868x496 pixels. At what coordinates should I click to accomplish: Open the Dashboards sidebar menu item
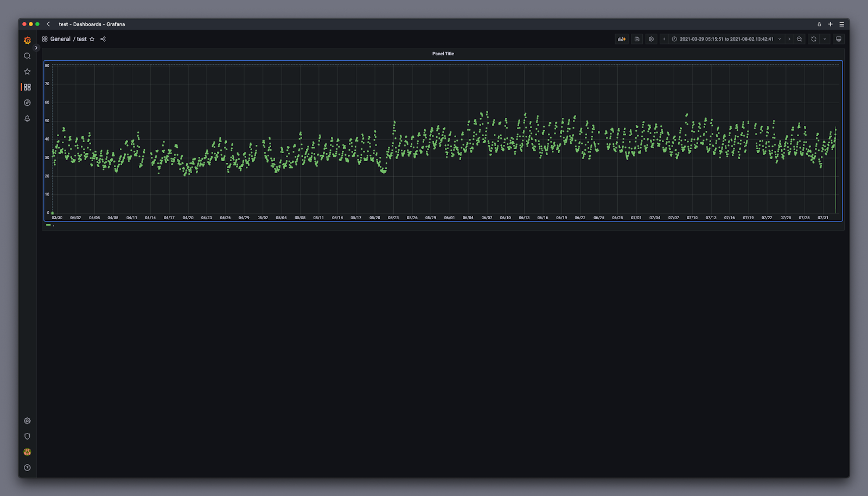tap(27, 87)
